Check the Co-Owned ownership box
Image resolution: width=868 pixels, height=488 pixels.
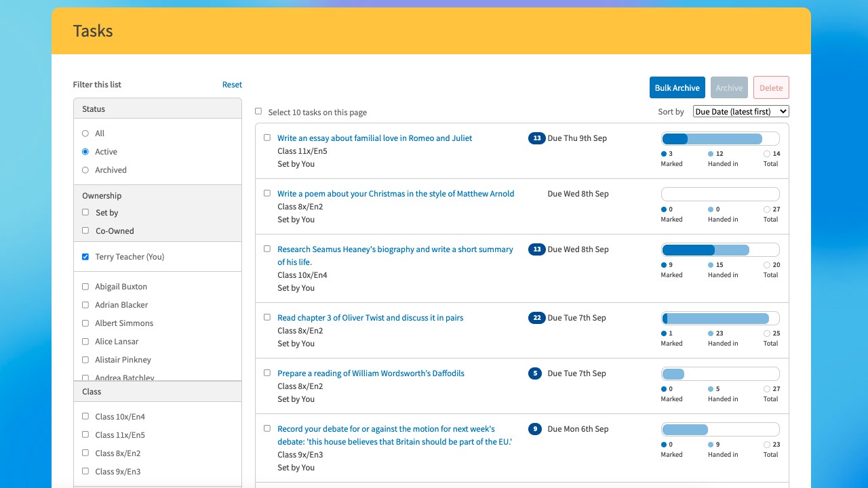[x=85, y=230]
